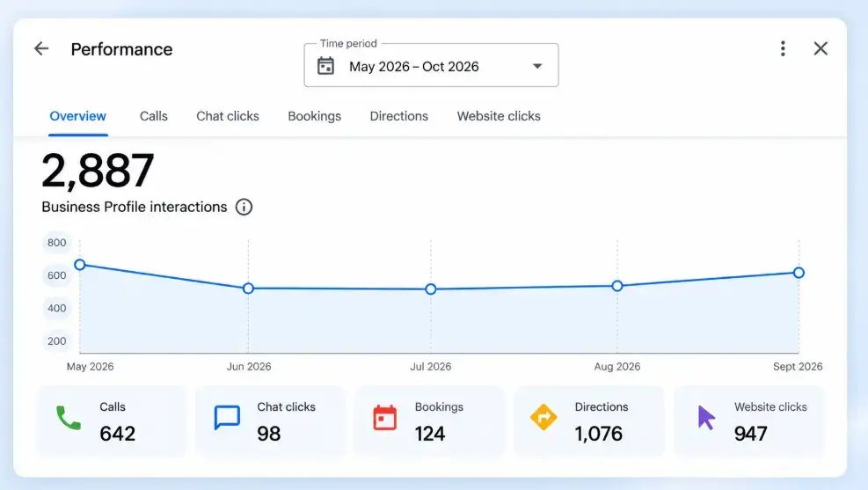The image size is (868, 490).
Task: Click the Business Profile interactions label
Action: pos(135,207)
